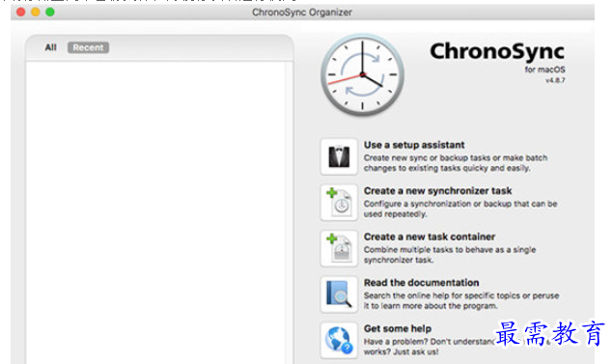Click the 'for macOS' text
The image size is (613, 364).
544,70
